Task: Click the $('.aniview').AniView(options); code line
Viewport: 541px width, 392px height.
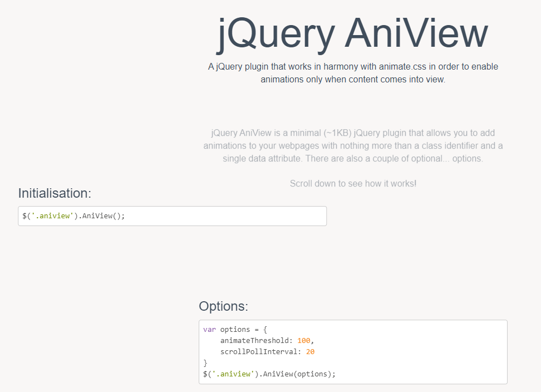Action: click(269, 374)
